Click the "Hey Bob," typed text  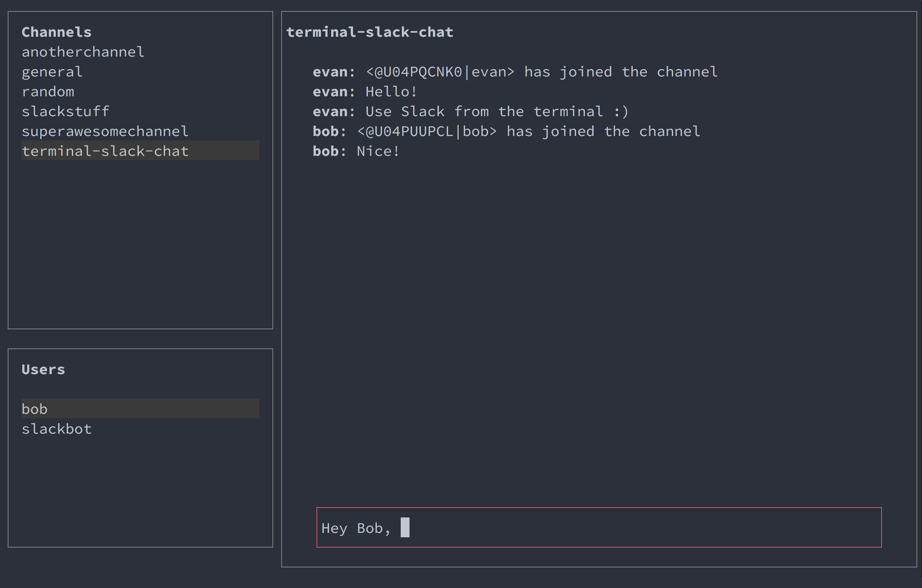point(355,528)
